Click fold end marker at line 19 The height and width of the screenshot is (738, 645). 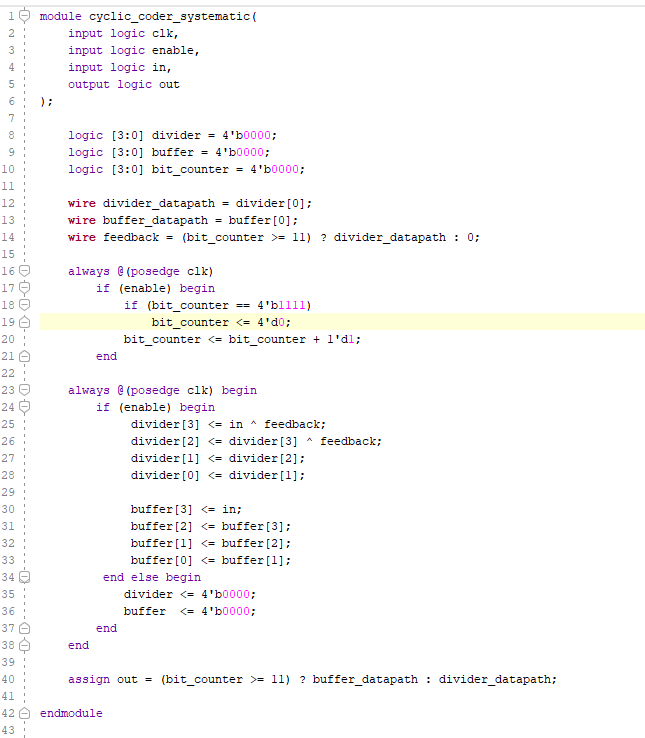[24, 322]
